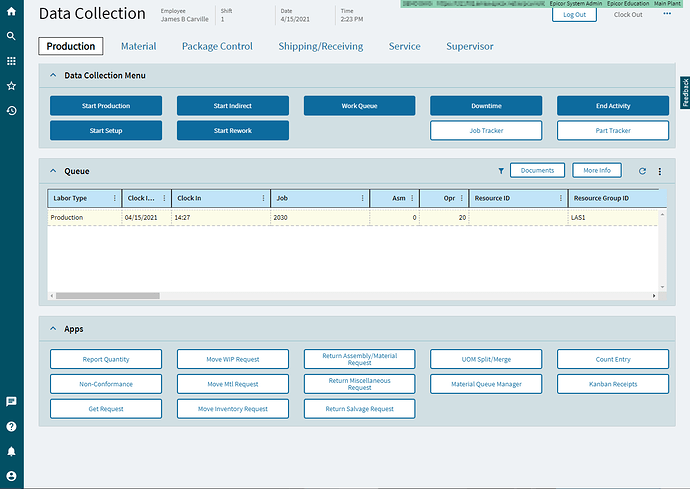Click the Favorites star icon
Image resolution: width=690 pixels, height=489 pixels.
(11, 86)
